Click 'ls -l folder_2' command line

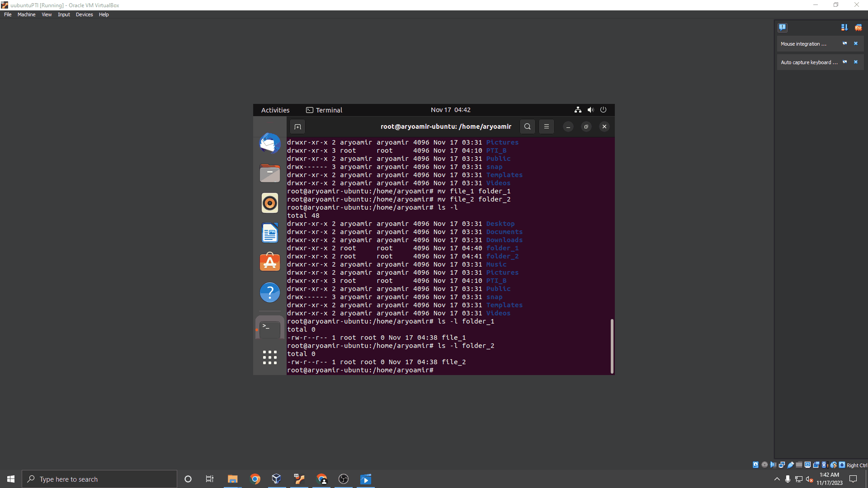click(391, 346)
